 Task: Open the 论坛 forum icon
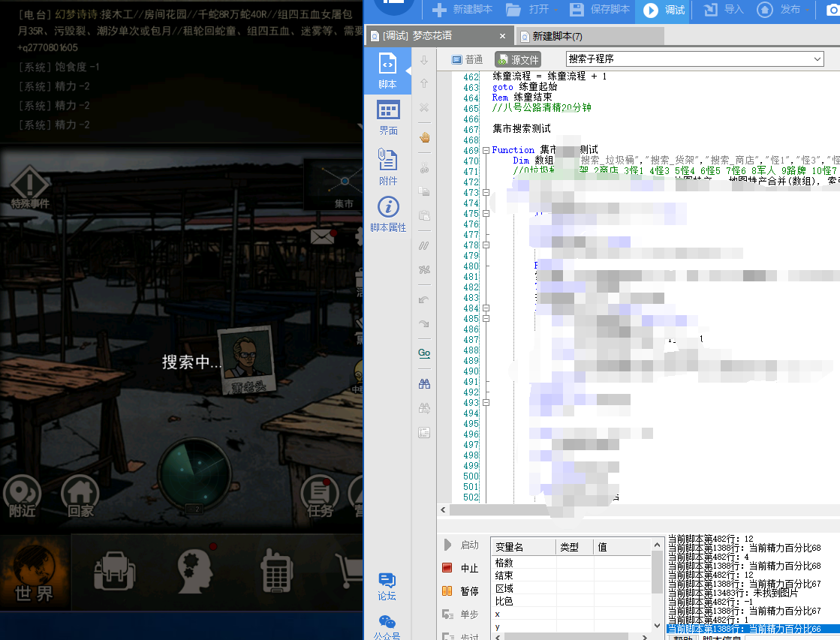click(x=387, y=586)
